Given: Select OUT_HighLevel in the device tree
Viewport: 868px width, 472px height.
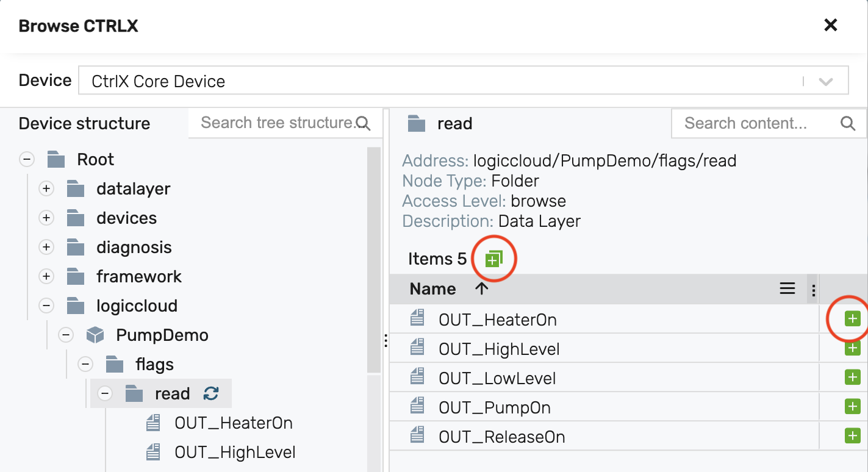Looking at the screenshot, I should click(x=235, y=452).
